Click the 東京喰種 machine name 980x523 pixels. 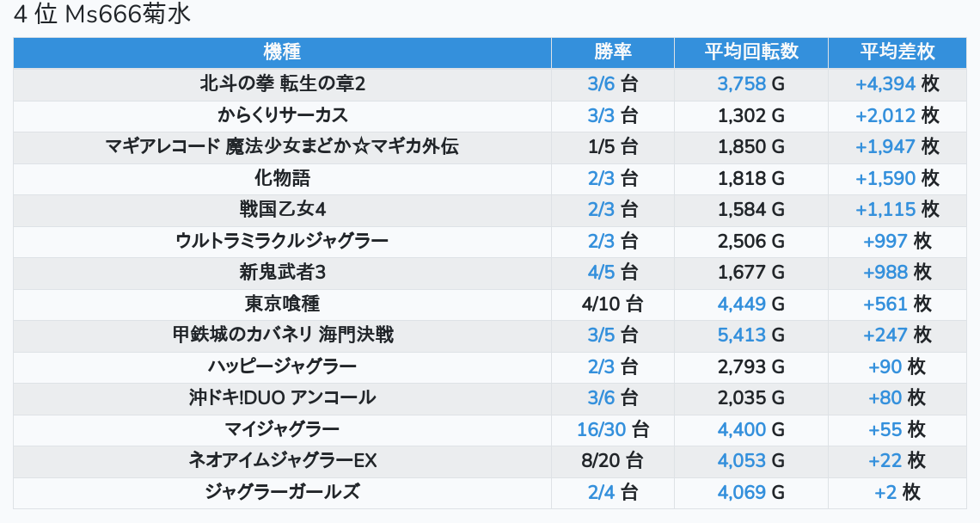(x=282, y=304)
